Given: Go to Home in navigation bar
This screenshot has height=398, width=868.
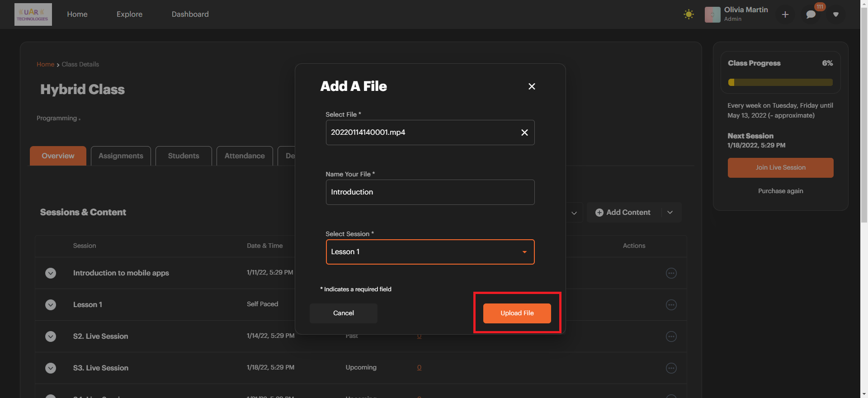Looking at the screenshot, I should click(77, 14).
